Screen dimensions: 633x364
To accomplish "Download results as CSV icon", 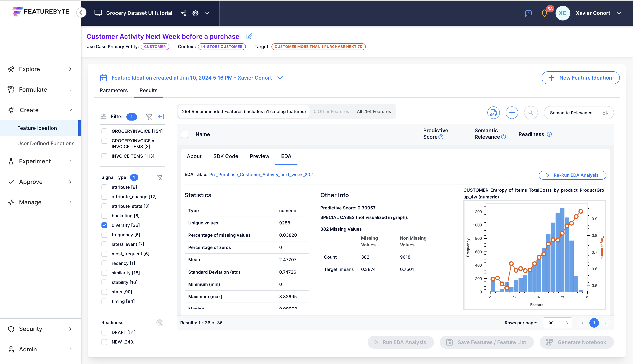I will click(x=493, y=113).
